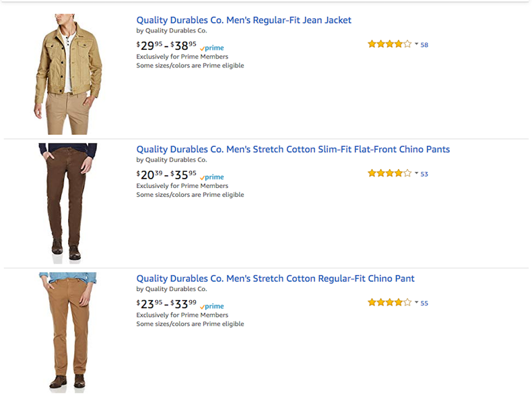
Task: Expand rating dropdown arrow for Jean Jacket
Action: click(416, 44)
